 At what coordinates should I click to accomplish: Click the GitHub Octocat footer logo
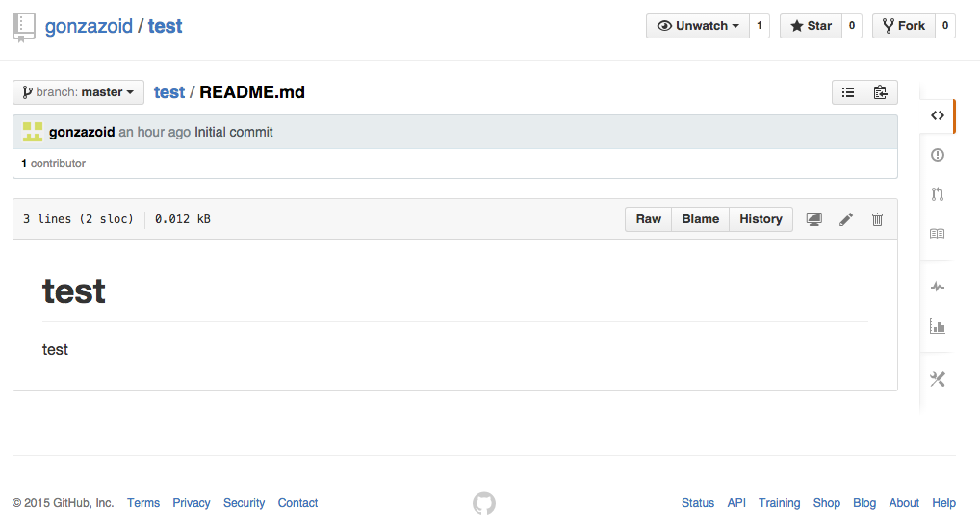[x=484, y=503]
